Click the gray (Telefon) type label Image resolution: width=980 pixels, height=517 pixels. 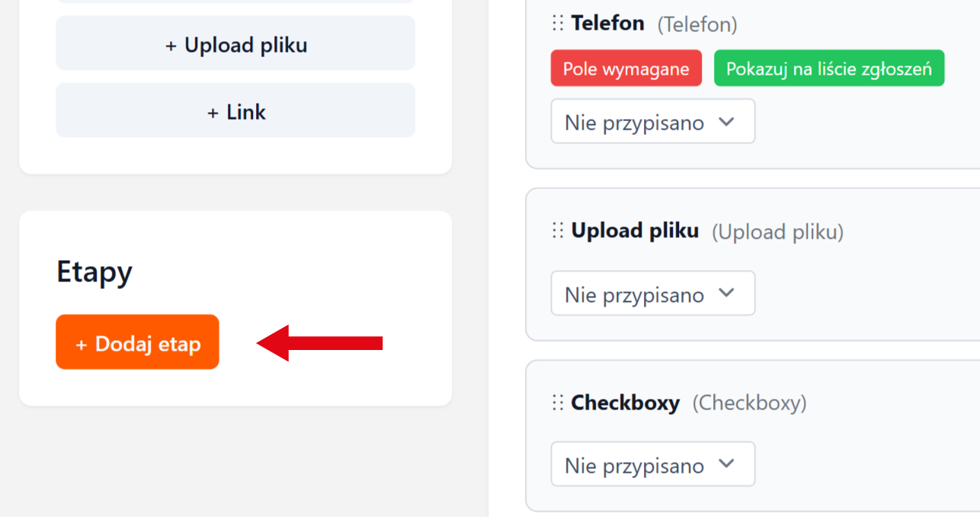(x=697, y=25)
